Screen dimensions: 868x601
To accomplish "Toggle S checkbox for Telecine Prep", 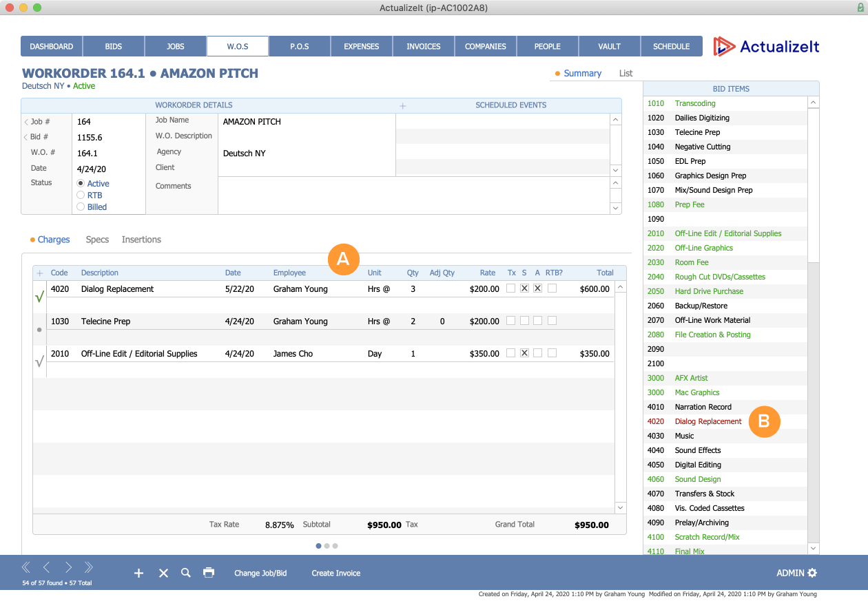I will click(x=524, y=321).
